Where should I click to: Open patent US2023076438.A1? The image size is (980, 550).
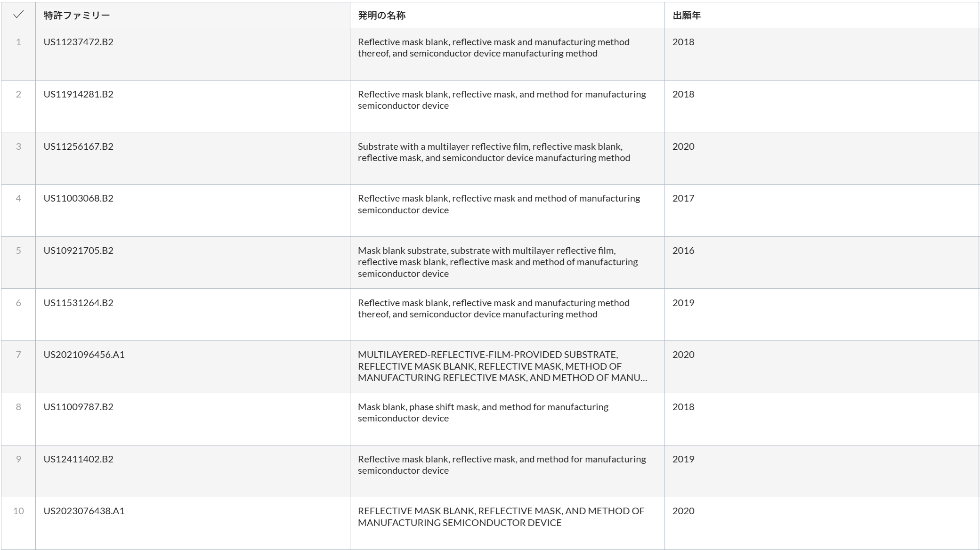point(84,511)
